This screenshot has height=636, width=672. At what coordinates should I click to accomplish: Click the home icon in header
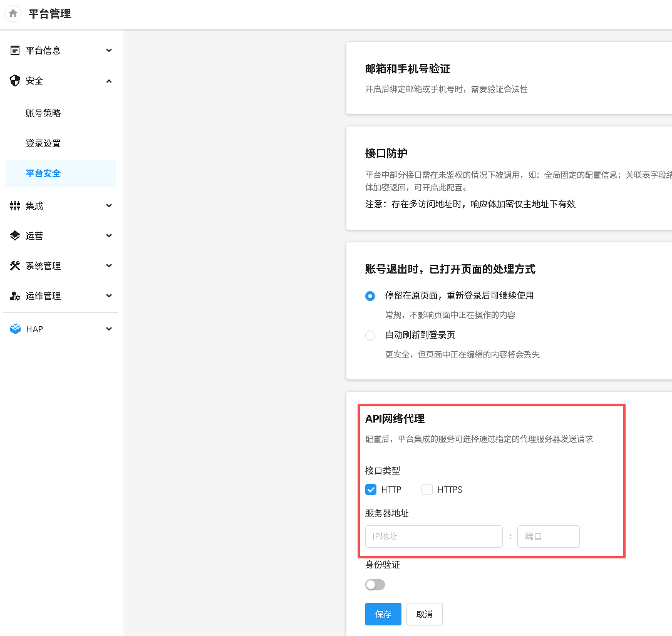(x=13, y=13)
